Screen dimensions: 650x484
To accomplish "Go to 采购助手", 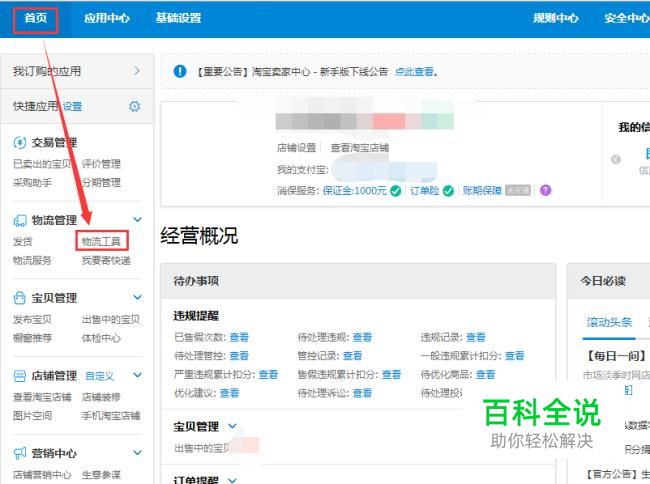I will click(x=32, y=182).
